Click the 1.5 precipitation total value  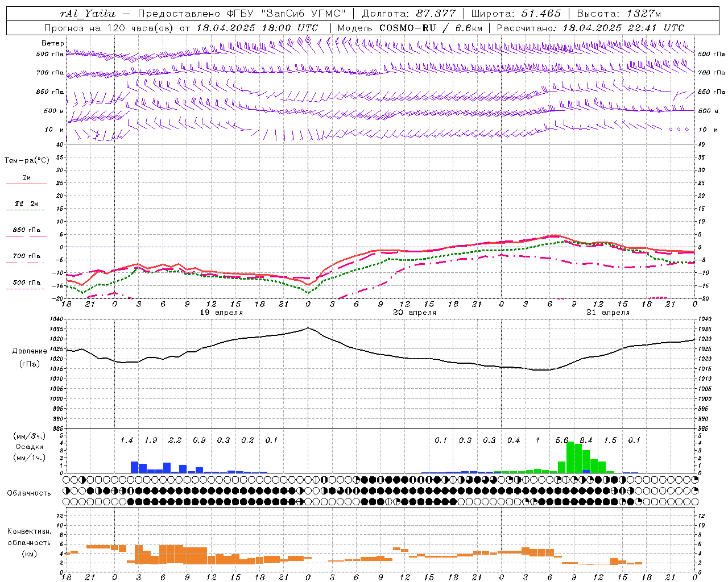pyautogui.click(x=610, y=440)
